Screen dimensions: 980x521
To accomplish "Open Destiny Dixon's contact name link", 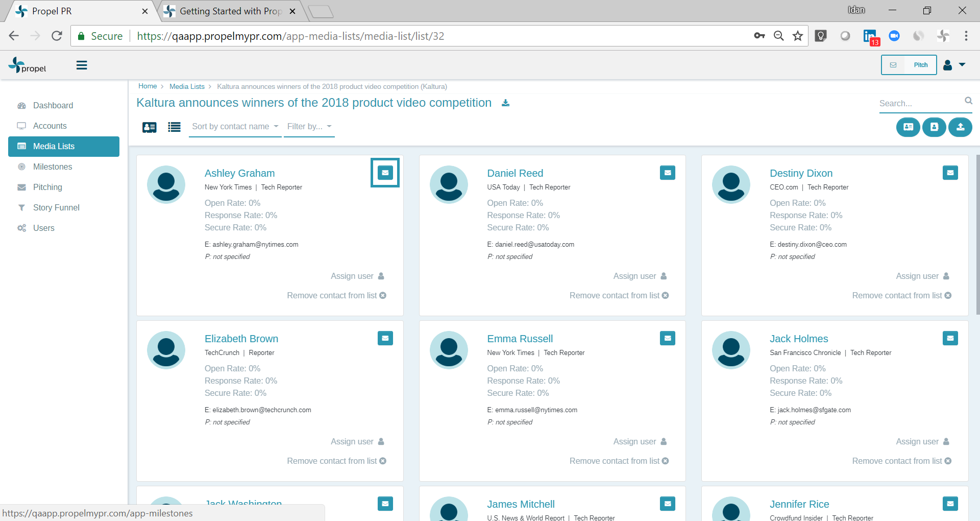I will (801, 173).
